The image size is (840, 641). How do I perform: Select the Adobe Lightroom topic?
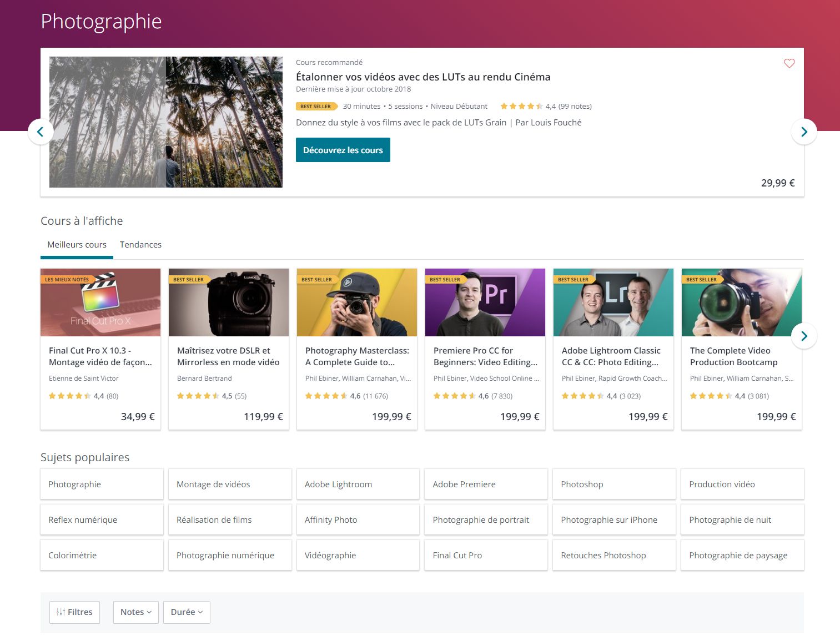358,484
